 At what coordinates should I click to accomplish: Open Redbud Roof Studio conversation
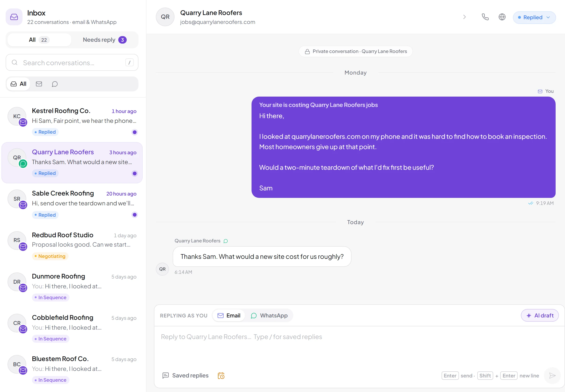(x=72, y=245)
